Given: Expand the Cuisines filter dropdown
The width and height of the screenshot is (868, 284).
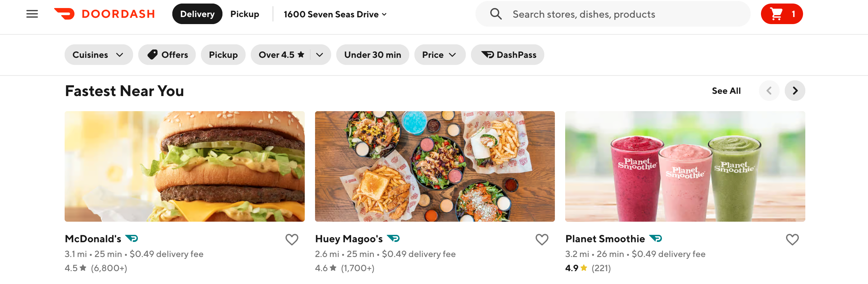Looking at the screenshot, I should coord(98,55).
